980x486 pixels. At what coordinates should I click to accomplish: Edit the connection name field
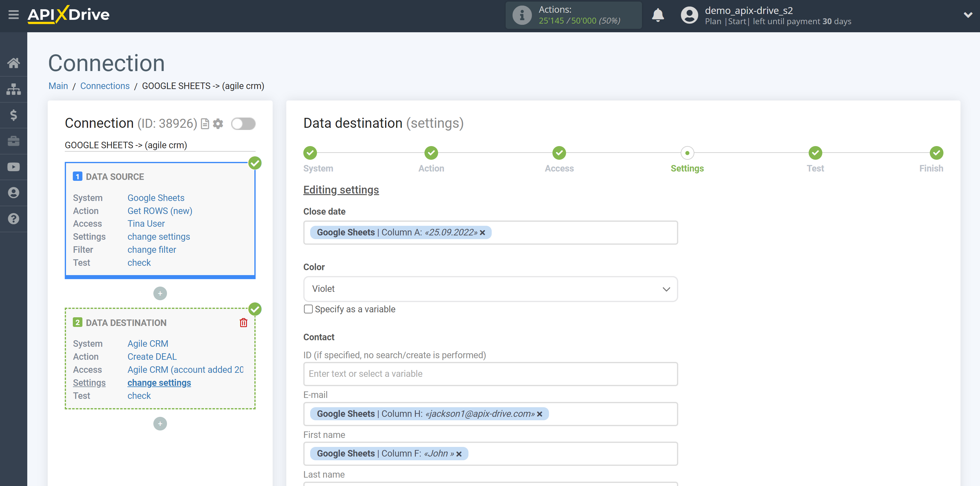pos(160,145)
